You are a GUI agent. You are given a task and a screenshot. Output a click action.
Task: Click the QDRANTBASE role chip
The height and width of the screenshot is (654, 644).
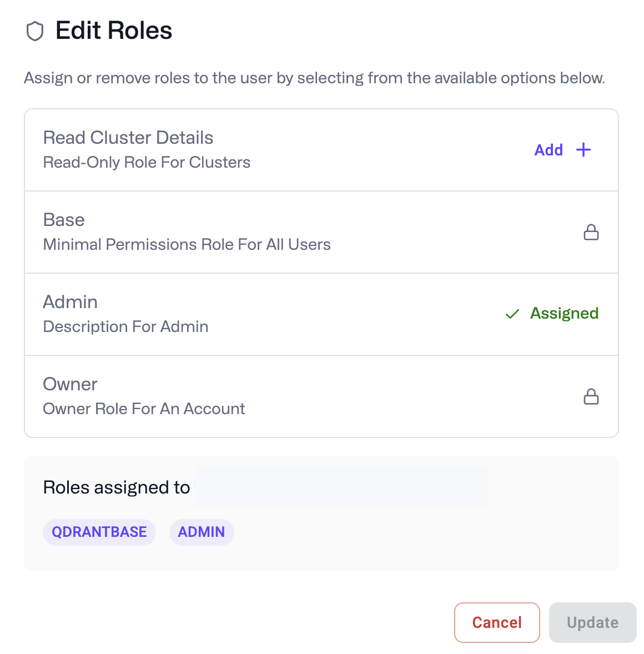tap(99, 532)
